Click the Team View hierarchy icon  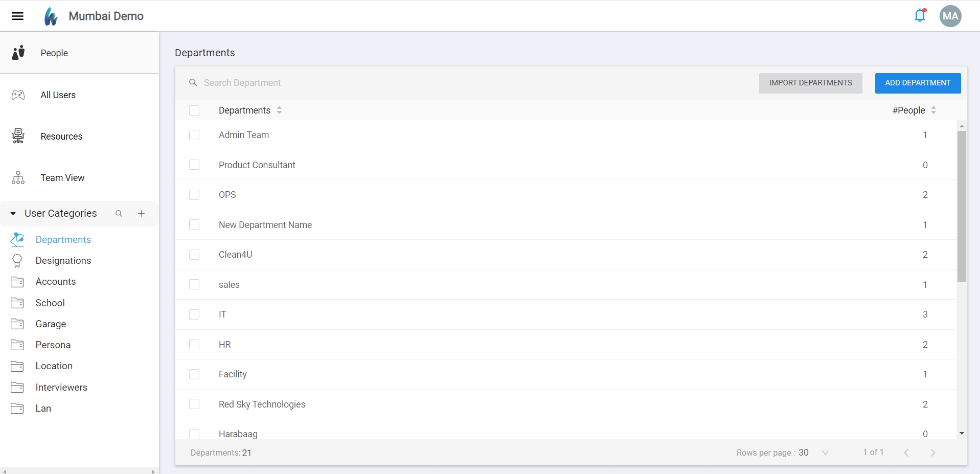[18, 178]
